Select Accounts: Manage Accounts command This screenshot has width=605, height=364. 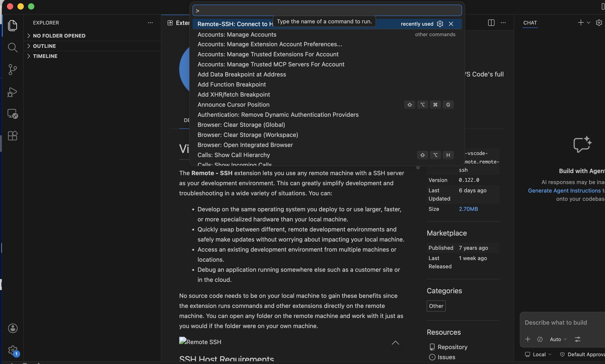[327, 35]
